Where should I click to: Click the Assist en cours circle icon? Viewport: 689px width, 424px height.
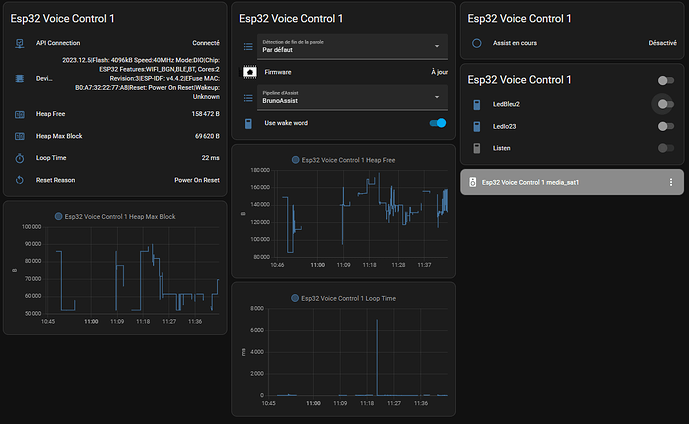pyautogui.click(x=477, y=43)
